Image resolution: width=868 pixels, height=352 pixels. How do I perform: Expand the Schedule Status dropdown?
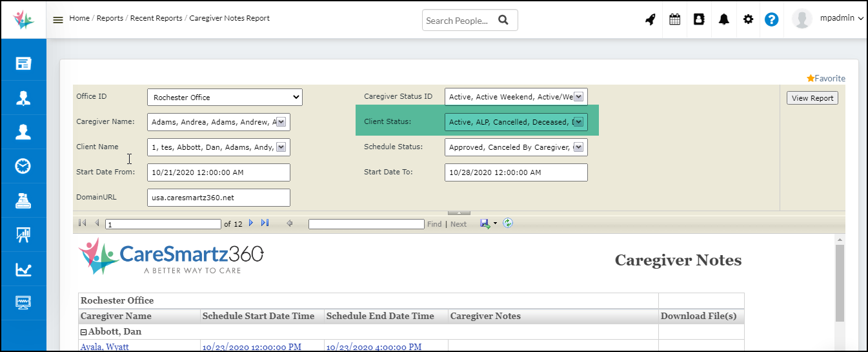(x=579, y=147)
